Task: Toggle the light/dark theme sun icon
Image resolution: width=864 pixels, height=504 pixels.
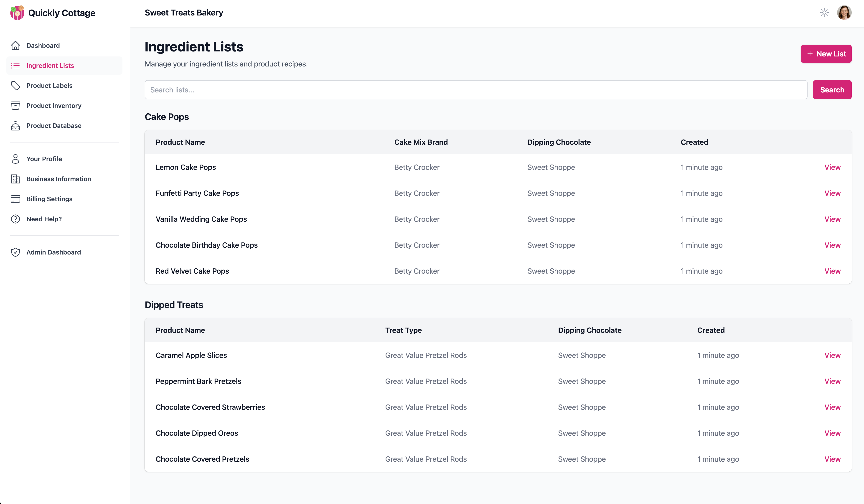Action: (824, 12)
